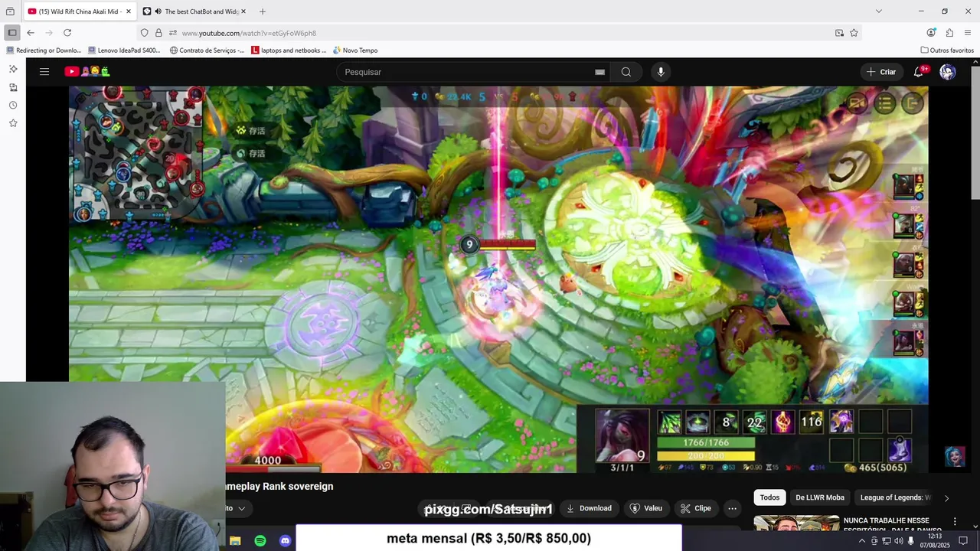Viewport: 980px width, 551px height.
Task: Click the Criar create button
Action: 880,72
